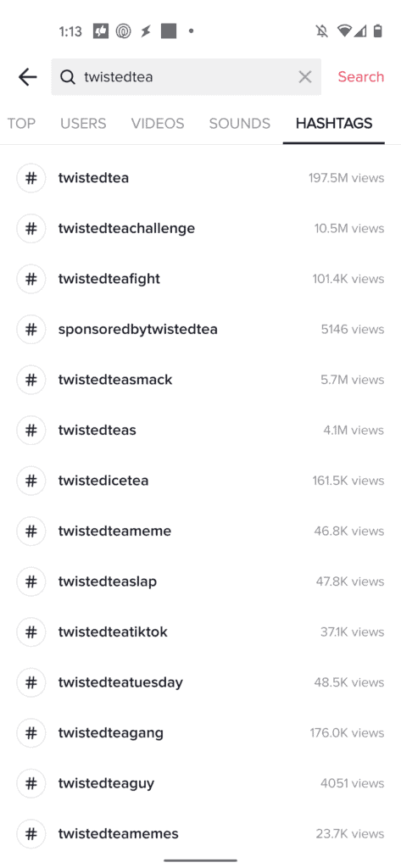Select the HASHTAGS tab

tap(334, 124)
